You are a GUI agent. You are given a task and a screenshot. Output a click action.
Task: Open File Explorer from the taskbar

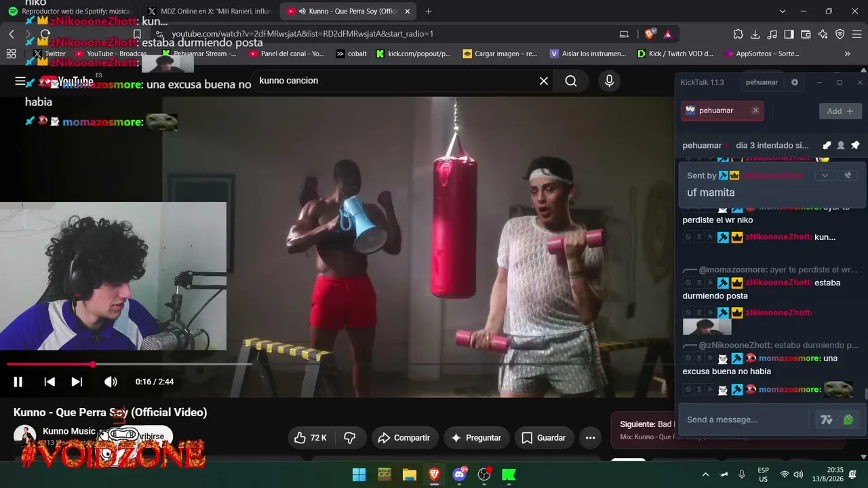click(x=409, y=474)
